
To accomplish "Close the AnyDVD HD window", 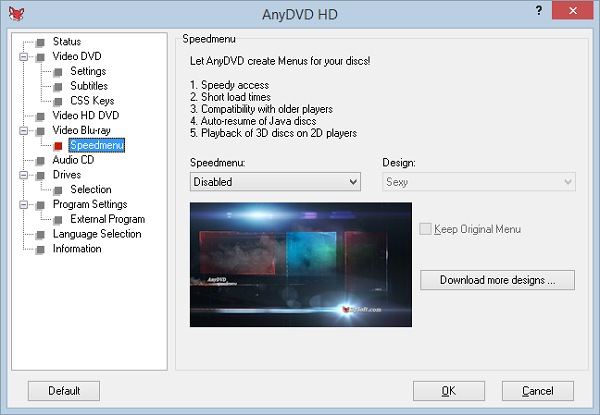I will point(572,10).
